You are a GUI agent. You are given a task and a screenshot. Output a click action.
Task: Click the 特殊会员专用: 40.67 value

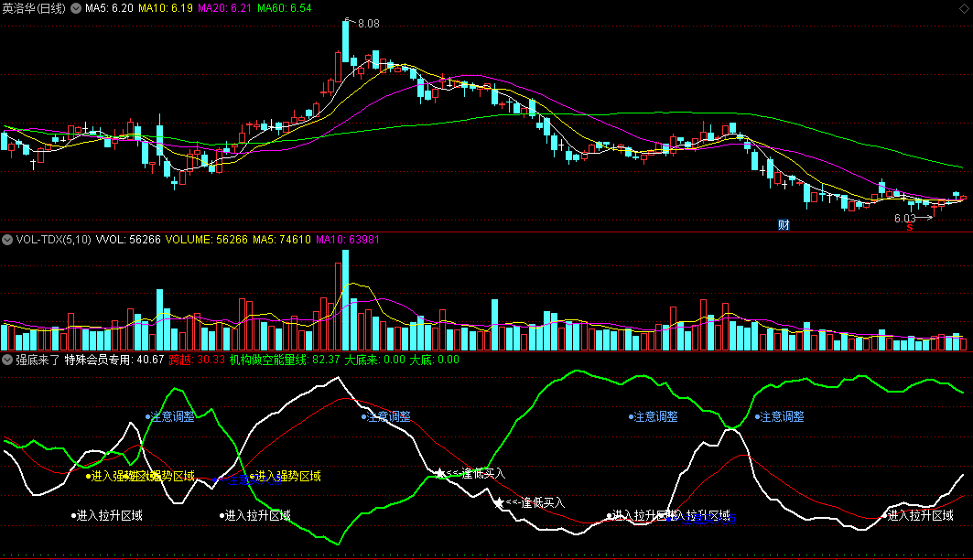pos(114,359)
